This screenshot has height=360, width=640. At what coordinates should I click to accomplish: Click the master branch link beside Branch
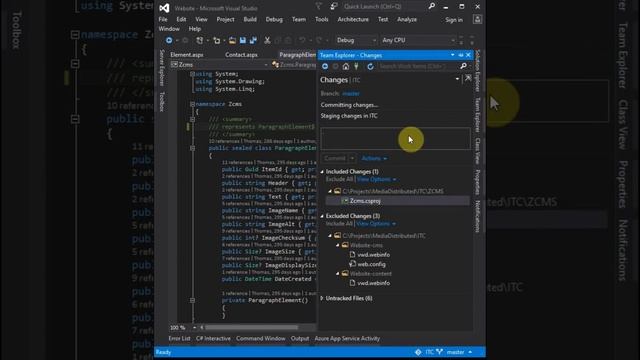[x=351, y=93]
